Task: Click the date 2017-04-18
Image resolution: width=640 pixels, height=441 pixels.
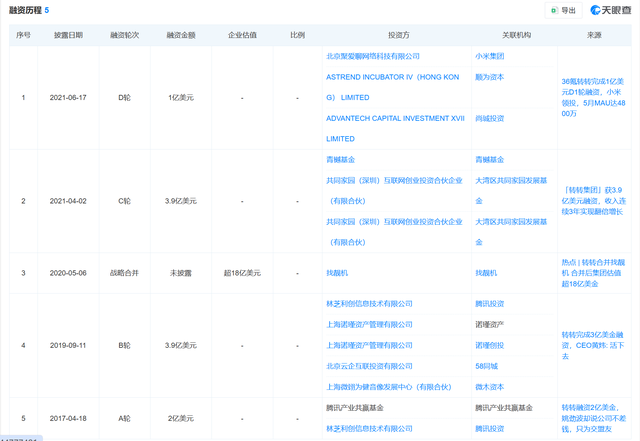Action: click(68, 419)
